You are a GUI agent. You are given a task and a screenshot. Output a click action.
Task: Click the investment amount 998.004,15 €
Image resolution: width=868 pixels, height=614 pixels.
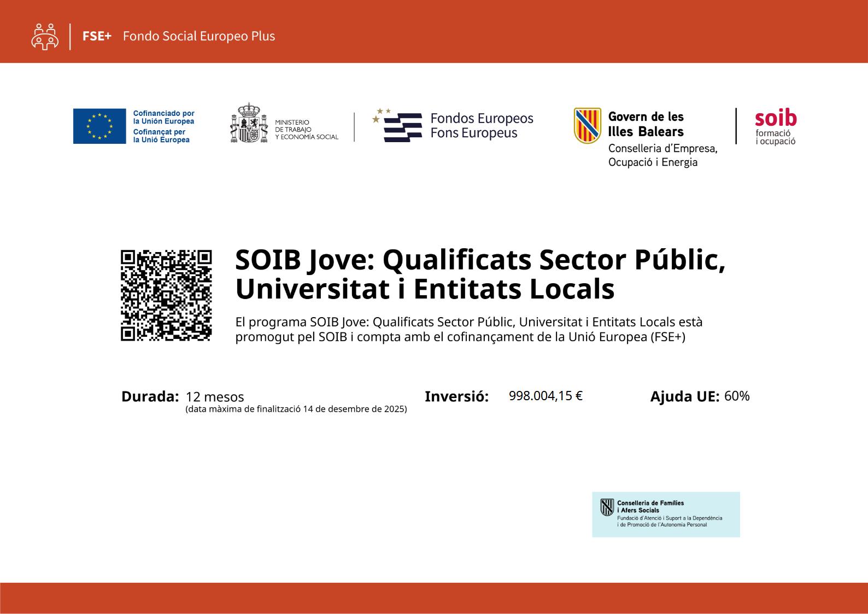(546, 396)
